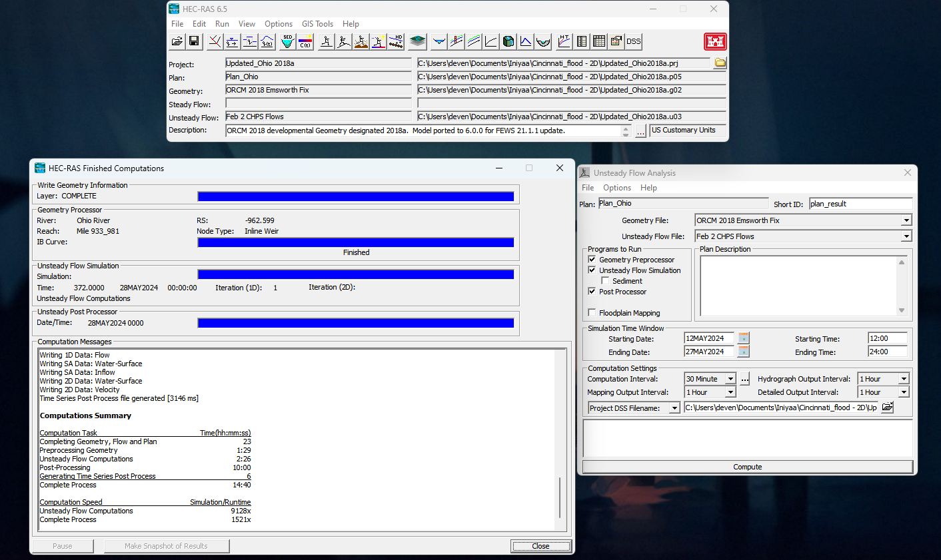The image size is (941, 560).
Task: Open RAS Mapper layers icon
Action: [x=417, y=41]
